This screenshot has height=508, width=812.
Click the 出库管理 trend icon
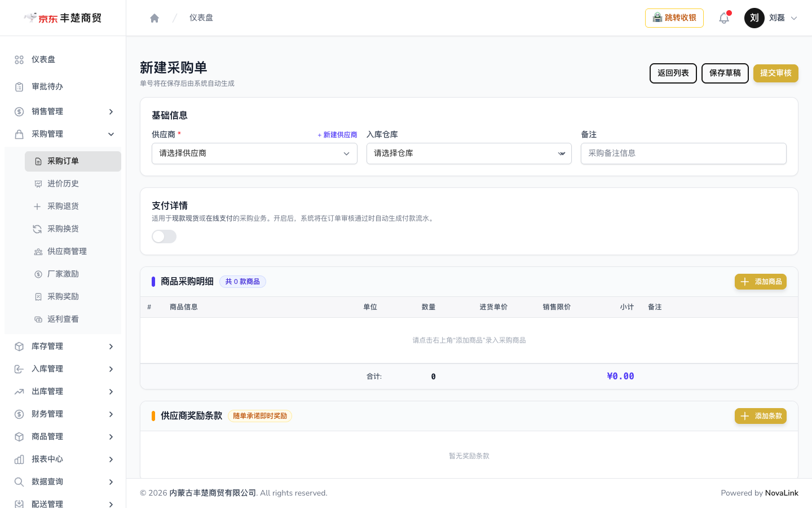tap(19, 392)
